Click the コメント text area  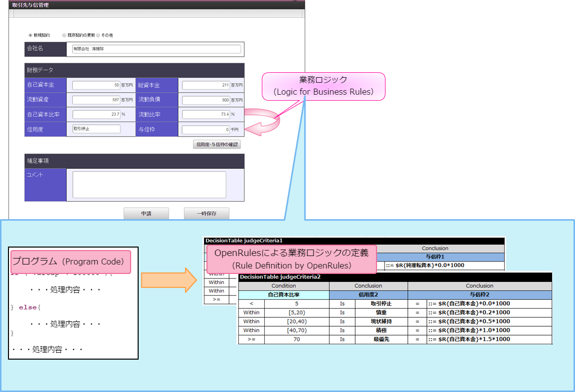tap(149, 185)
